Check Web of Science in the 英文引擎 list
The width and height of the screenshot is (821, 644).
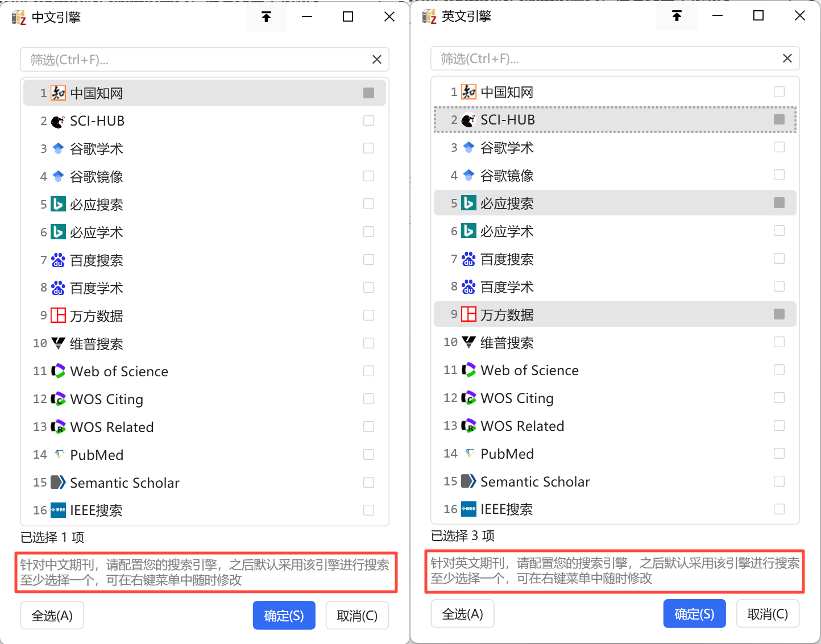(x=779, y=370)
